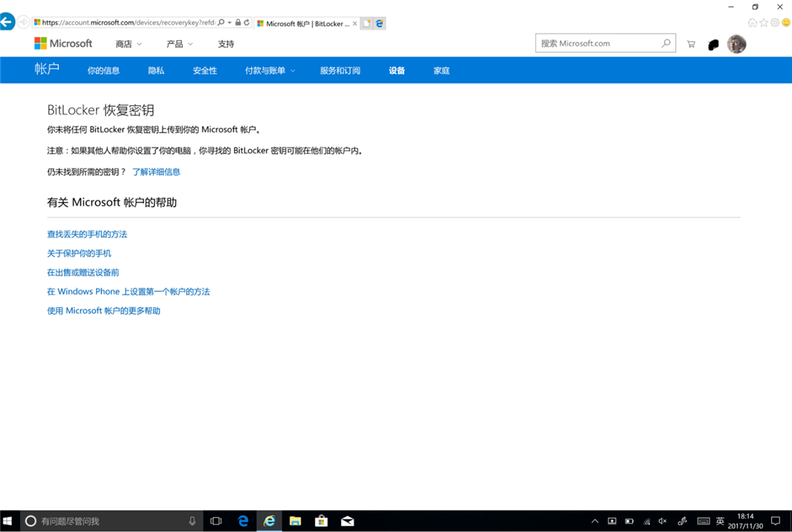Open the shopping cart icon

[691, 44]
